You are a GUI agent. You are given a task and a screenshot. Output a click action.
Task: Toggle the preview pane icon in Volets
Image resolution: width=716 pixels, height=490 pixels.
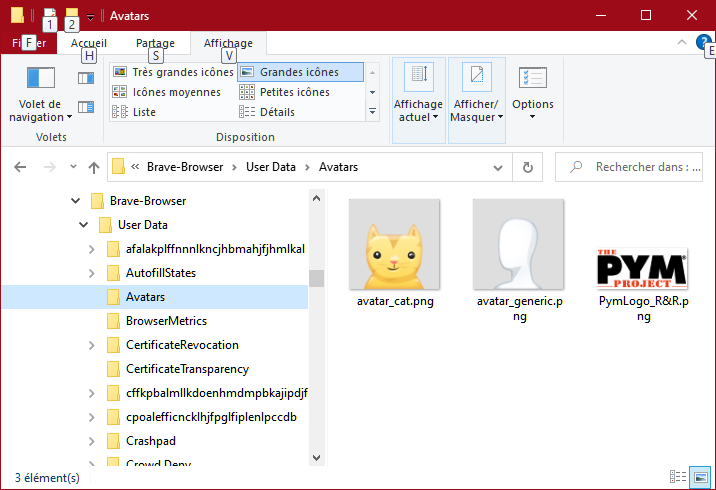pos(86,78)
